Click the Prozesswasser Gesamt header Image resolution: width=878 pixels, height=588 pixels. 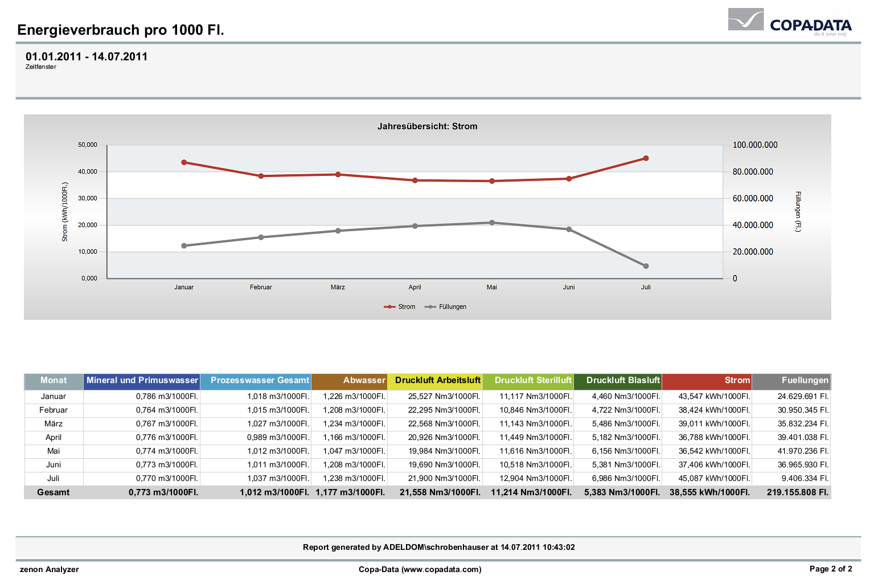[256, 381]
